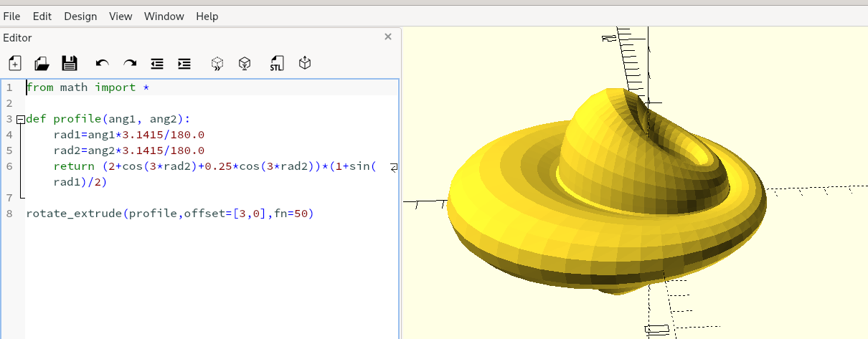Open the File menu
The image size is (868, 339).
coord(11,16)
